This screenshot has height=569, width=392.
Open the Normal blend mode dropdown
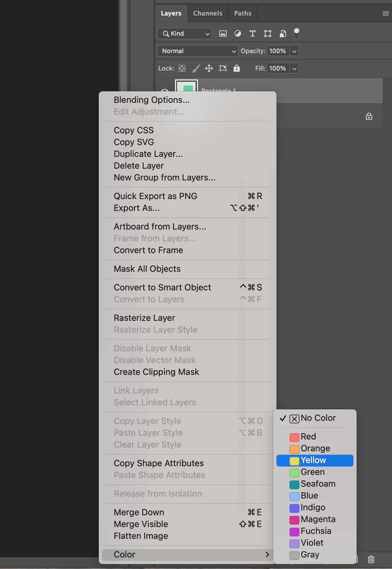[x=198, y=51]
